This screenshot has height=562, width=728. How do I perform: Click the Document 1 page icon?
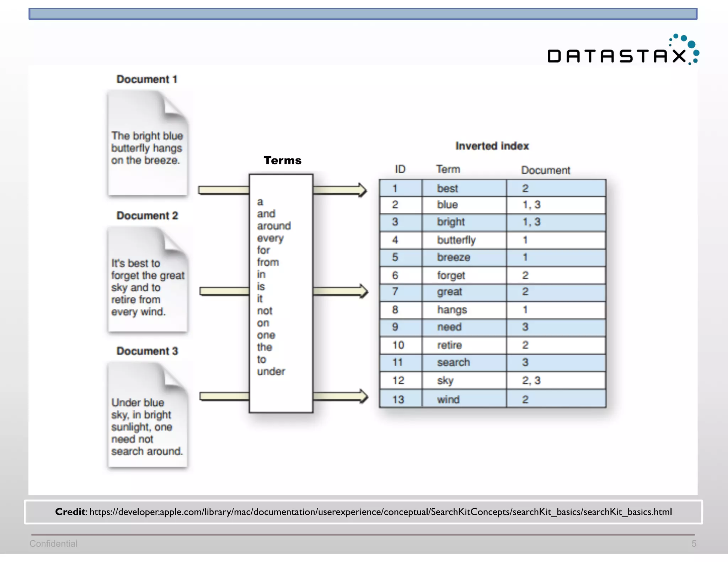click(x=148, y=143)
